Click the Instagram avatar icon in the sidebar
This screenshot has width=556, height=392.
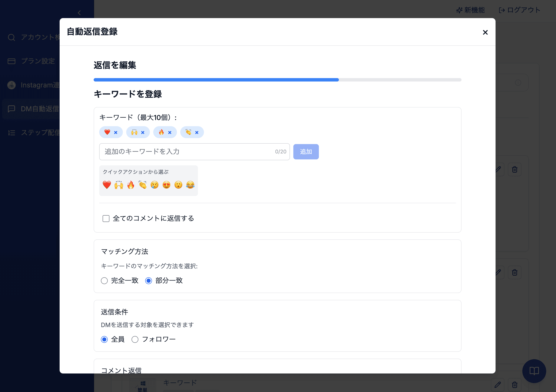point(11,85)
